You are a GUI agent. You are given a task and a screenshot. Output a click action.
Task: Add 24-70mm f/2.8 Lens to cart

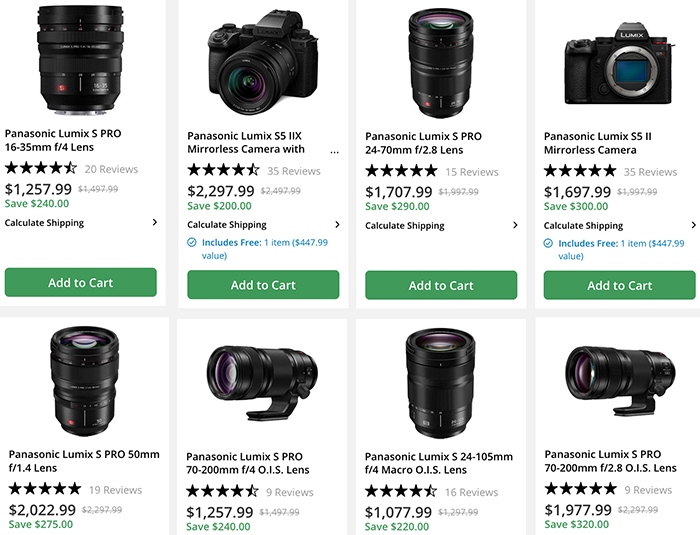click(441, 285)
